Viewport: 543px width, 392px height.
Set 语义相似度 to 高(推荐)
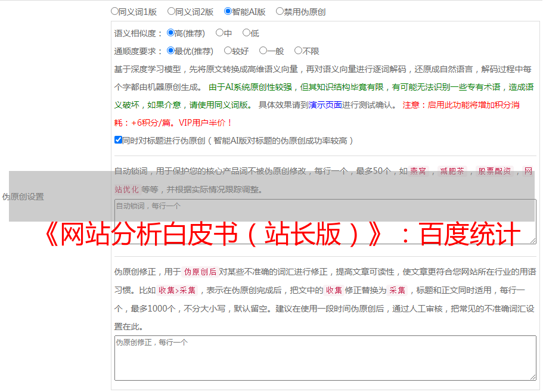(170, 33)
